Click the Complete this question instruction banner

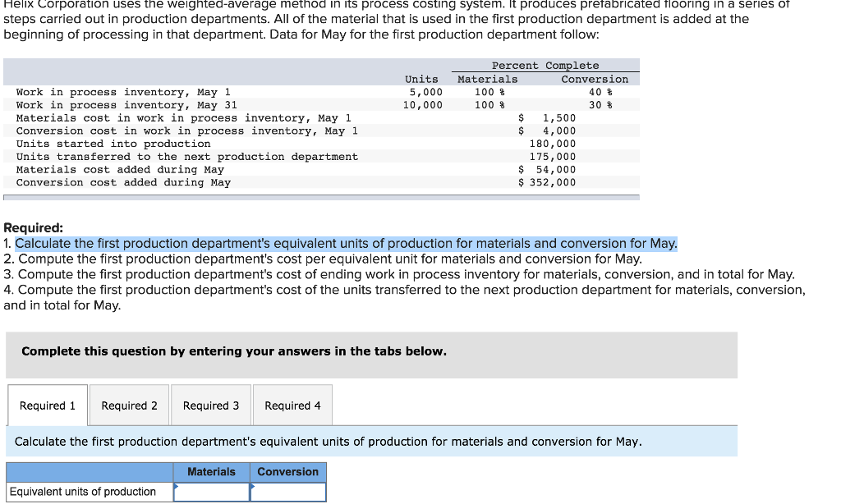click(x=233, y=351)
